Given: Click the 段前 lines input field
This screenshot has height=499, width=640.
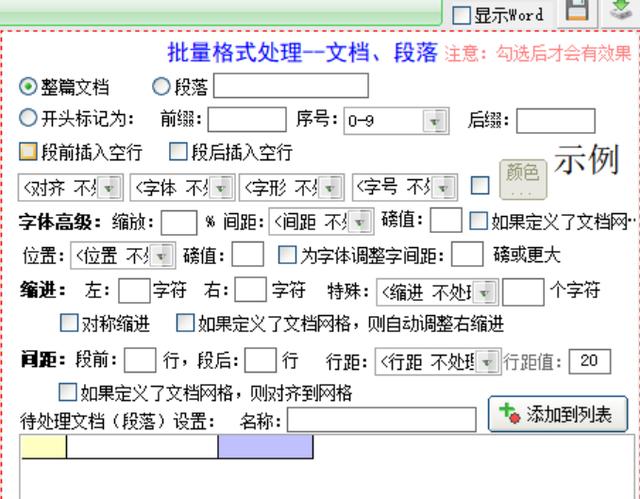Looking at the screenshot, I should pos(140,360).
